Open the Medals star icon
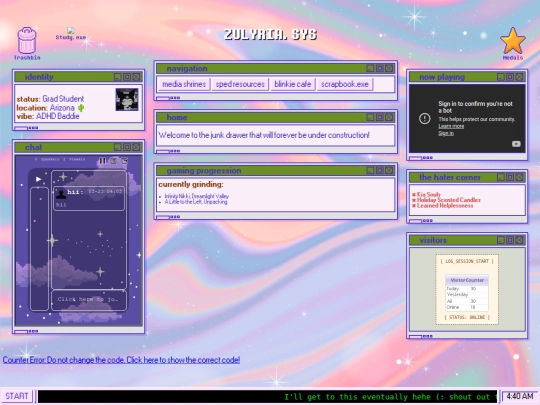This screenshot has width=540, height=405. click(x=513, y=44)
